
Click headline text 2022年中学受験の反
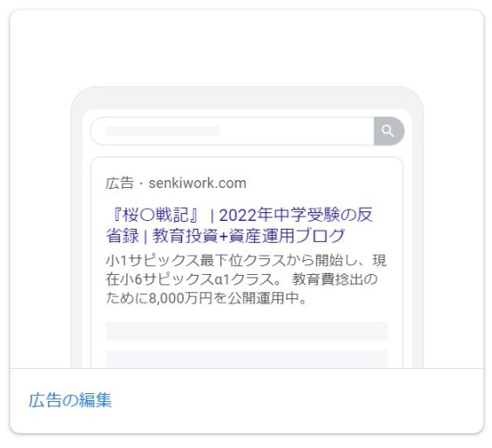(x=296, y=215)
